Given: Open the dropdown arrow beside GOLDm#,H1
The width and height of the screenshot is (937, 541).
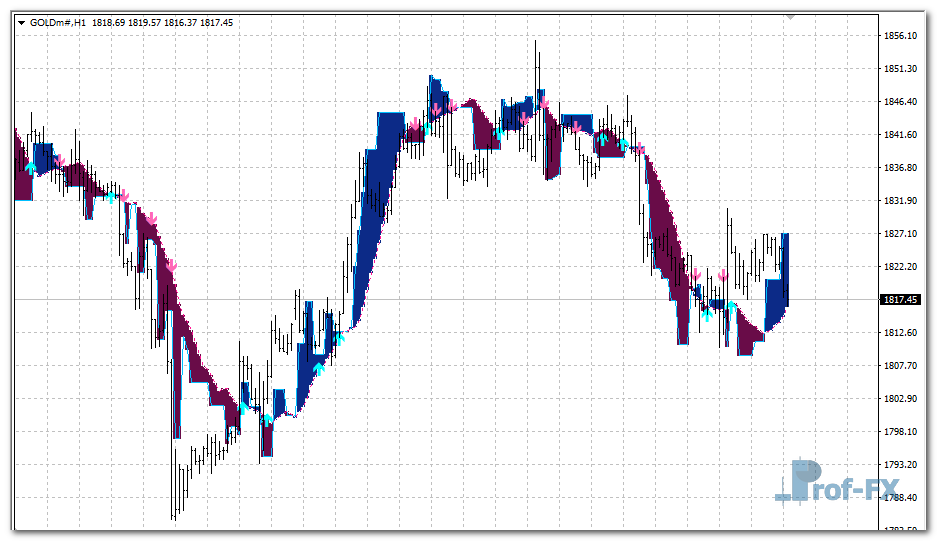Looking at the screenshot, I should [x=21, y=23].
